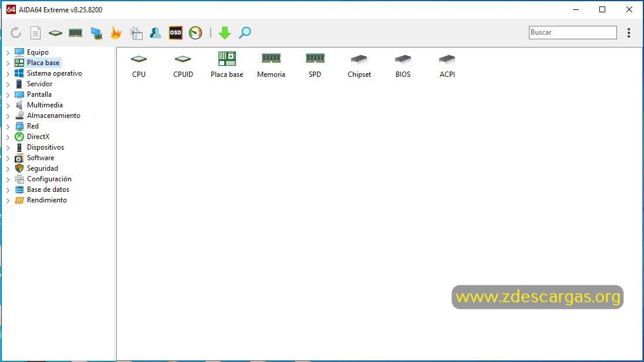
Task: Open the preferences checklist toolbar icon
Action: tap(136, 33)
